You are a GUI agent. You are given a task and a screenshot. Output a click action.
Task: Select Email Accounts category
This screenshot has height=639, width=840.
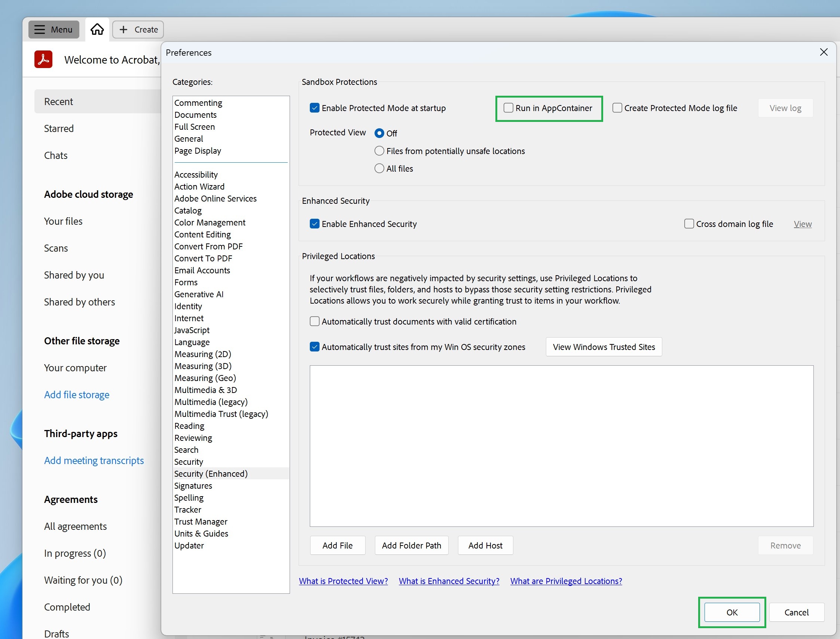tap(231, 270)
